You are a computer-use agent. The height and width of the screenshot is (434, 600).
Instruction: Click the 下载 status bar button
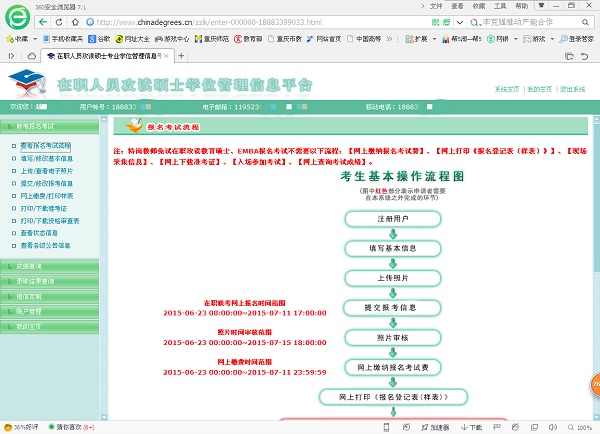pos(471,427)
